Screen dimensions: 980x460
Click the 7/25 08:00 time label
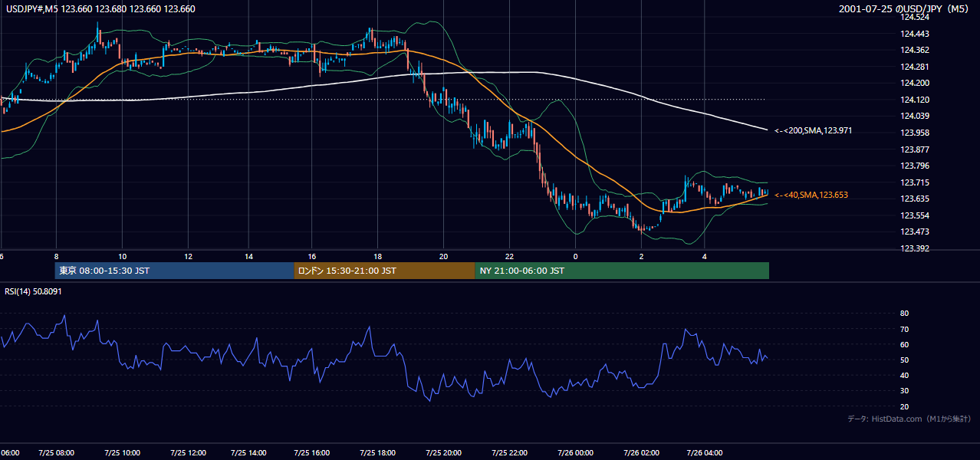[56, 453]
